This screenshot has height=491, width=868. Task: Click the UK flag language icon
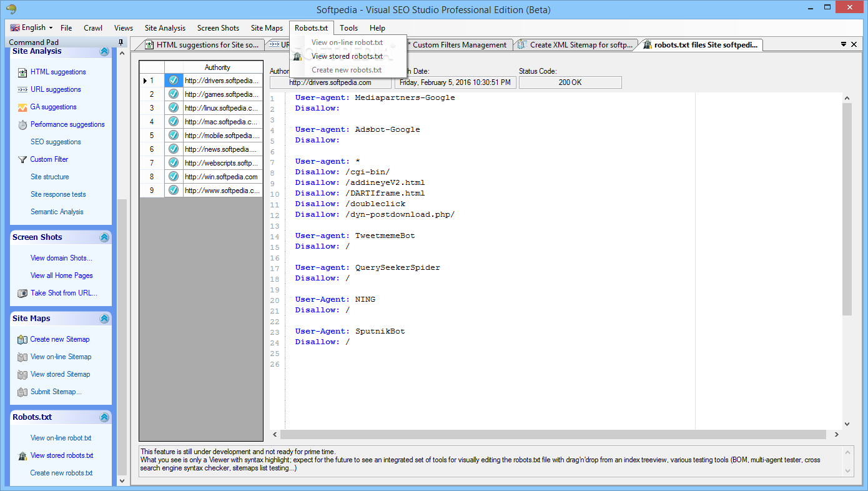[15, 27]
